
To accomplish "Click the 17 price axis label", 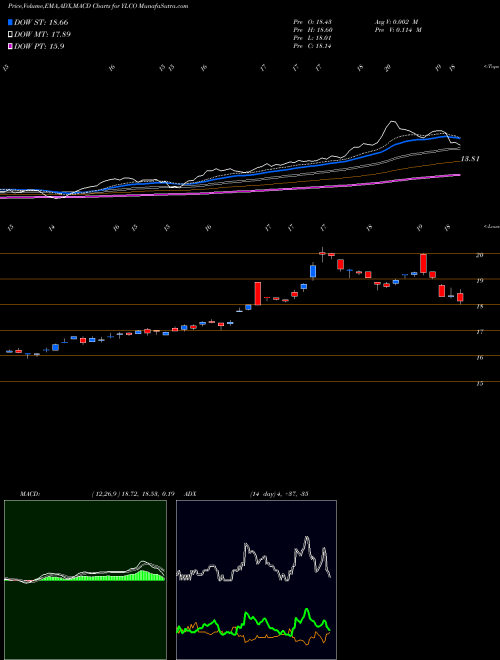I will coord(480,332).
